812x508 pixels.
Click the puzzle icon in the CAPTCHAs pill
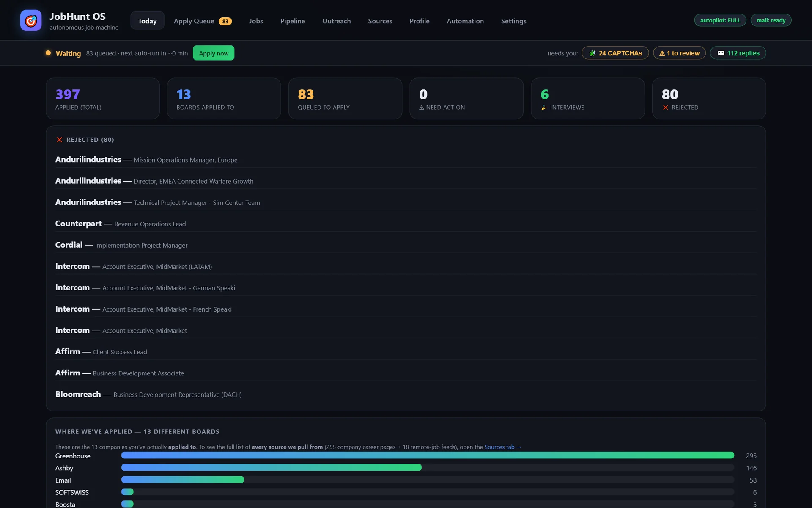tap(593, 53)
